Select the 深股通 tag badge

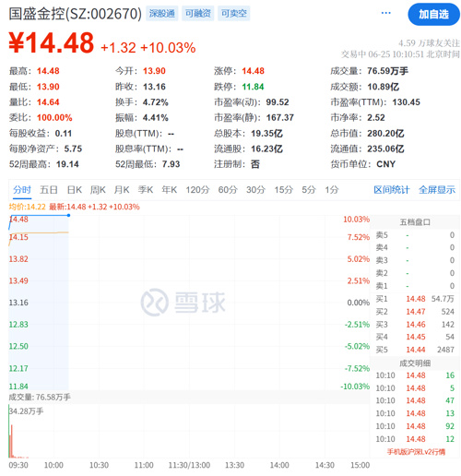tap(162, 14)
